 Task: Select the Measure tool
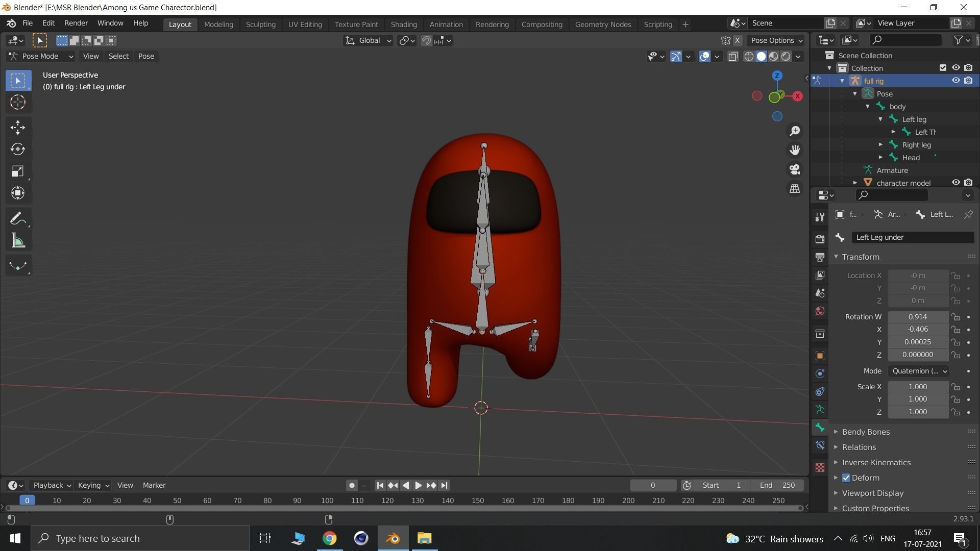click(x=18, y=240)
